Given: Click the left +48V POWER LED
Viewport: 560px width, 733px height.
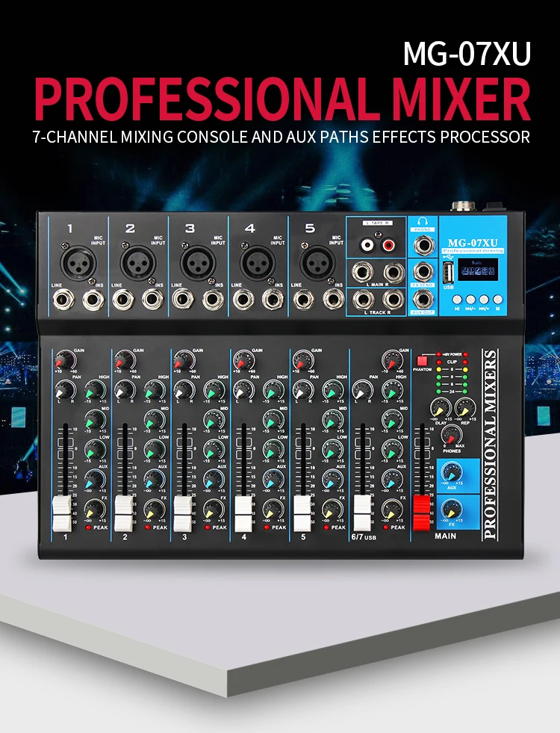Looking at the screenshot, I should tap(438, 354).
